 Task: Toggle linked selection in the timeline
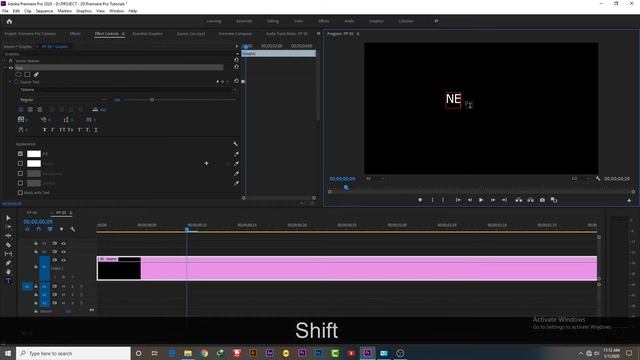pos(50,229)
